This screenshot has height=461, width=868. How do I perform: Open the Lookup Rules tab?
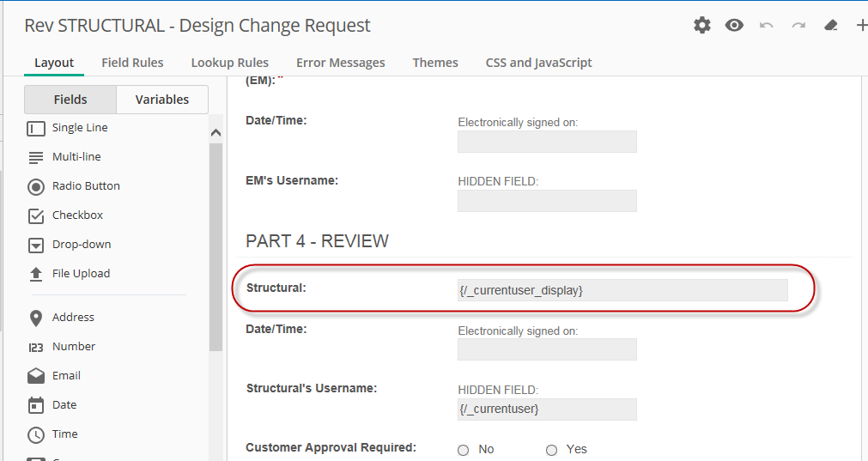pyautogui.click(x=230, y=63)
